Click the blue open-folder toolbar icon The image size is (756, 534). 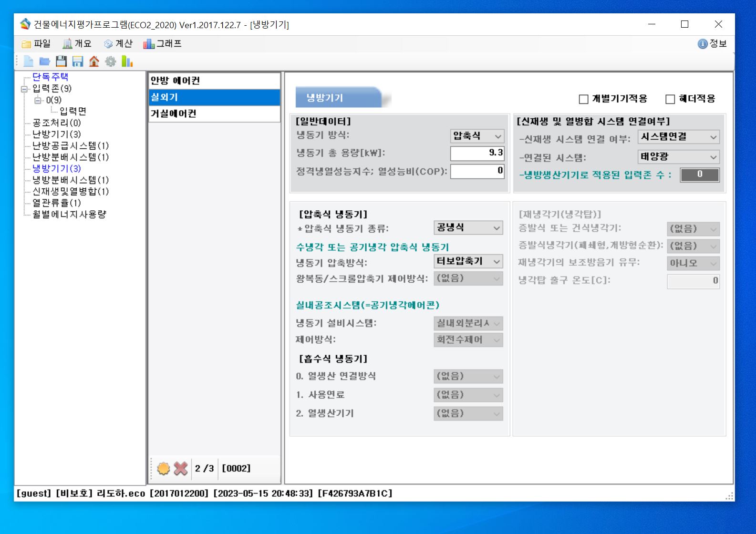(44, 61)
